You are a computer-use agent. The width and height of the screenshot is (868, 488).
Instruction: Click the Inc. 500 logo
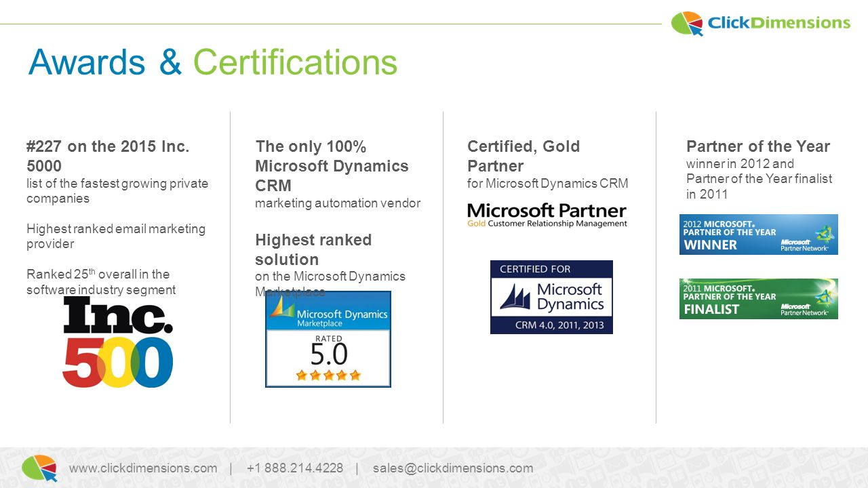click(118, 342)
